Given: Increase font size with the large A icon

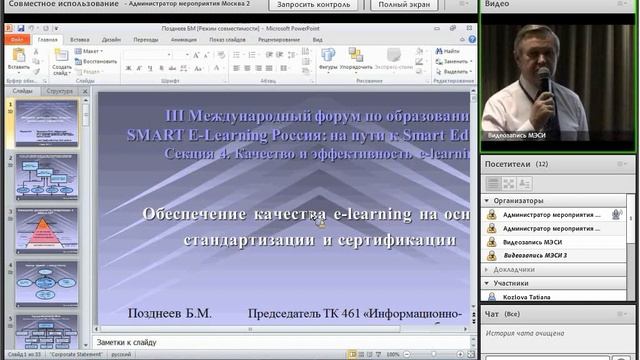Looking at the screenshot, I should pos(196,55).
